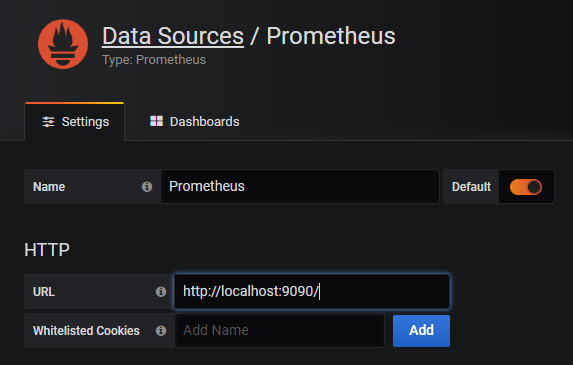Click the Add Name cookies field

point(280,330)
